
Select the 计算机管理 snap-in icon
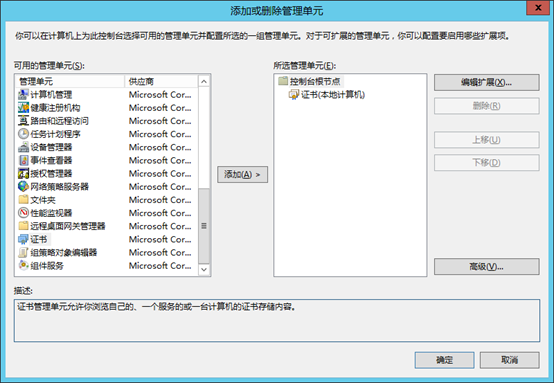click(23, 95)
